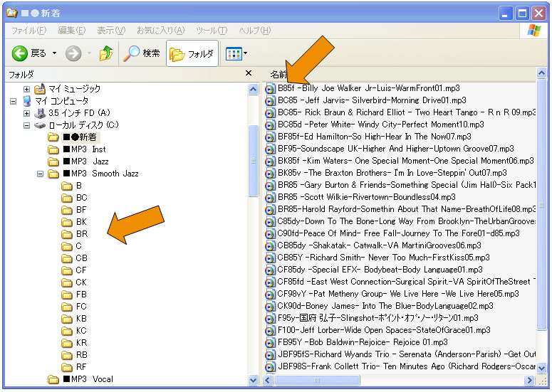Click the Forward arrow button
Screen dimensions: 552x392
tap(73, 54)
